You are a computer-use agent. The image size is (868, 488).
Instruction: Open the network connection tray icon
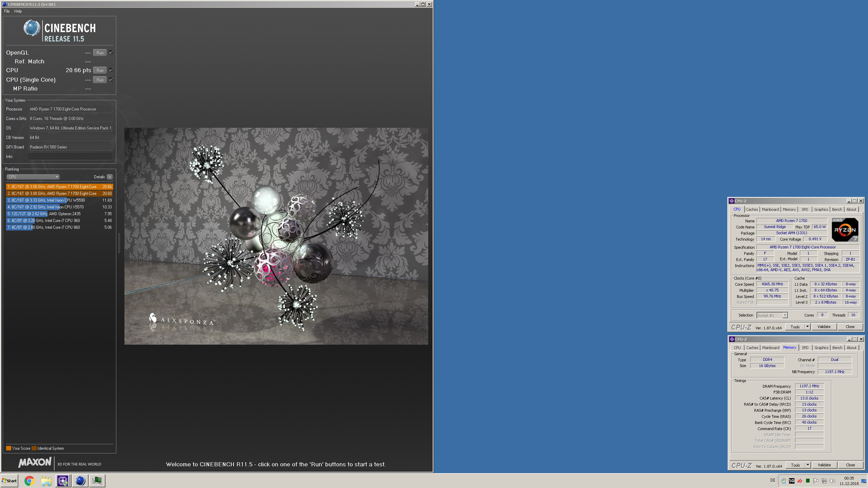click(x=824, y=481)
